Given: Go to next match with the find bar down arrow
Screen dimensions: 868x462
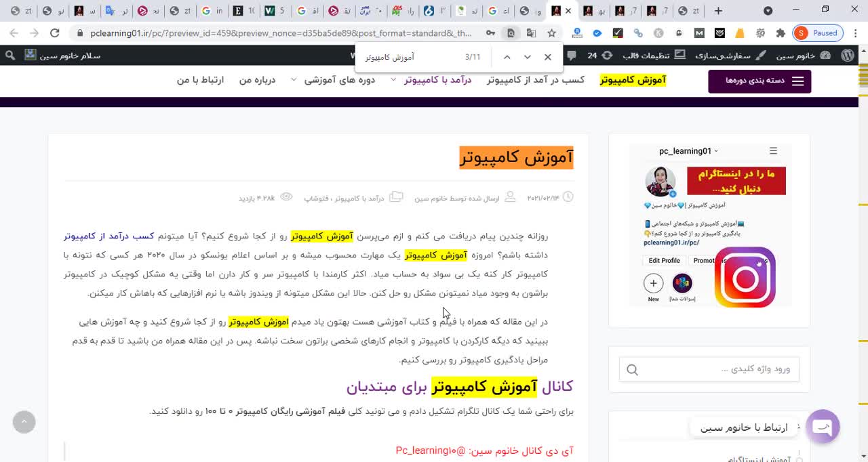Looking at the screenshot, I should tap(527, 57).
